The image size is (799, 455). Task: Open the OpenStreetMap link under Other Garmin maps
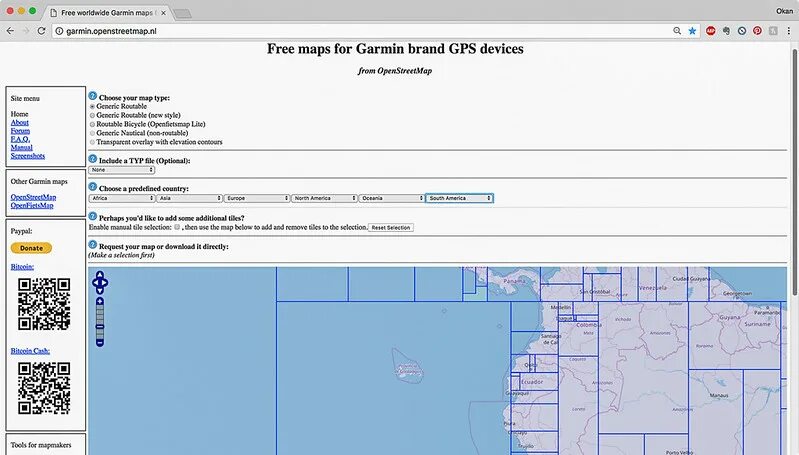point(34,197)
